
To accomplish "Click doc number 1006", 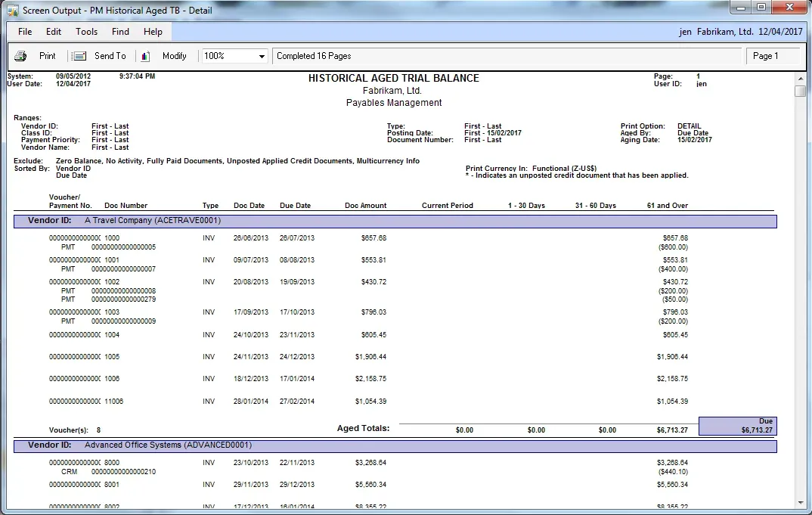I will [x=112, y=379].
